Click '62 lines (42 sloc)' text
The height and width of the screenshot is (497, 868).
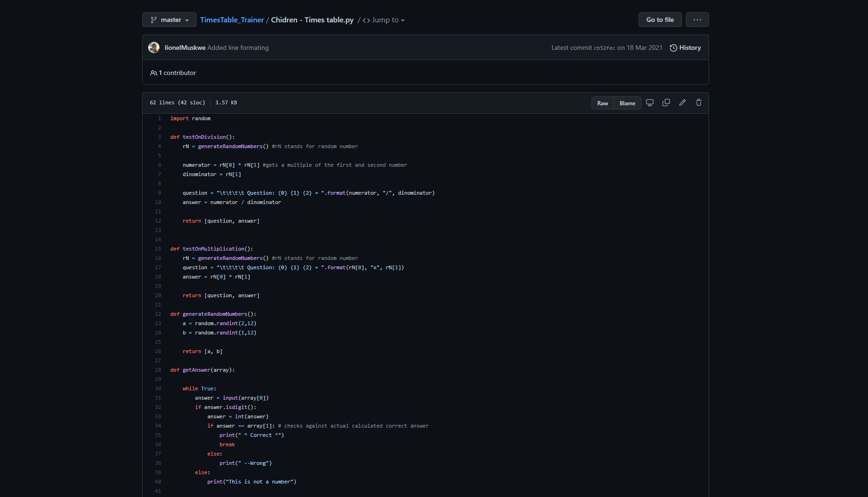click(177, 102)
